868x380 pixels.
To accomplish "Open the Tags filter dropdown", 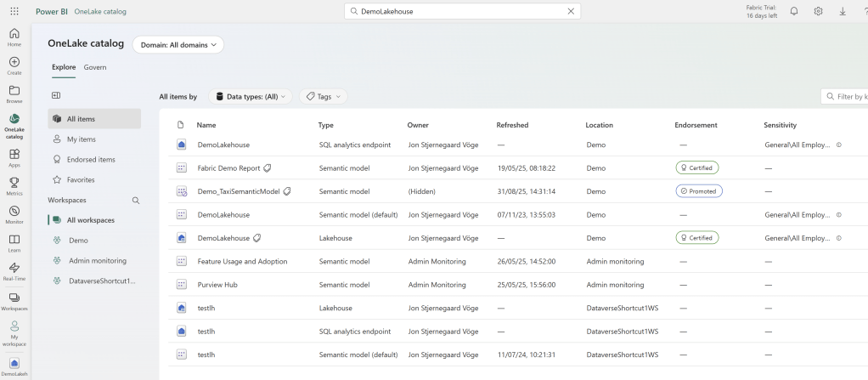I will tap(323, 97).
